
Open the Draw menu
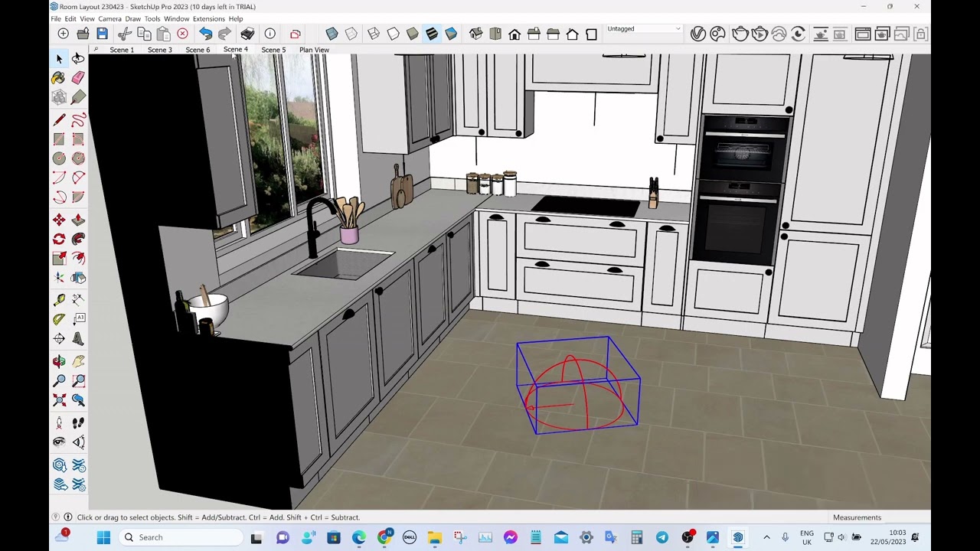pos(133,19)
